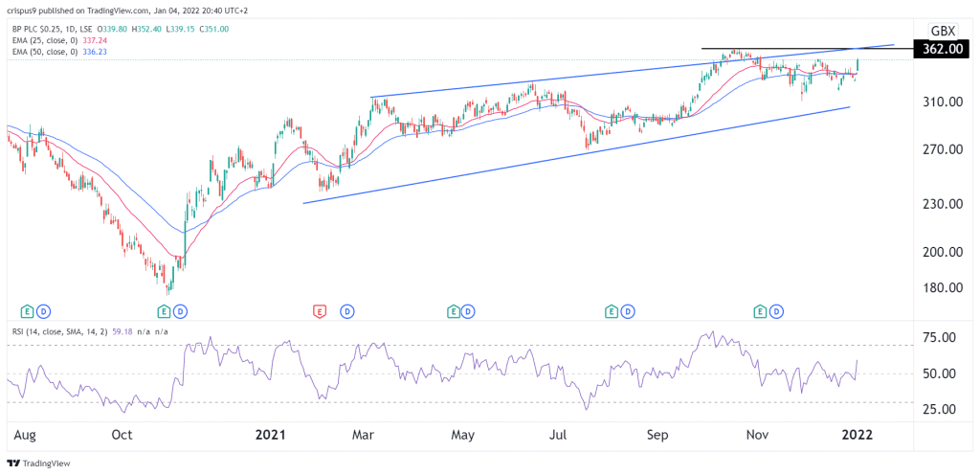
Task: Click the earnings E marker above the Aug label
Action: 28,310
